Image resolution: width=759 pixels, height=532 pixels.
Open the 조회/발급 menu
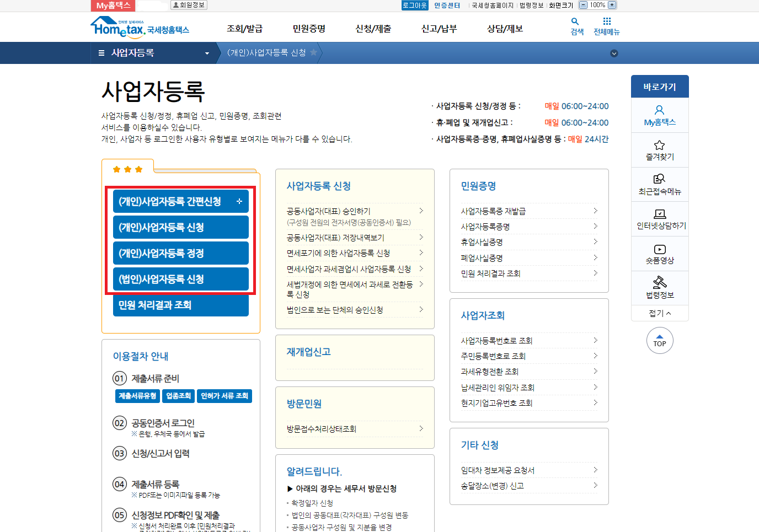(244, 29)
